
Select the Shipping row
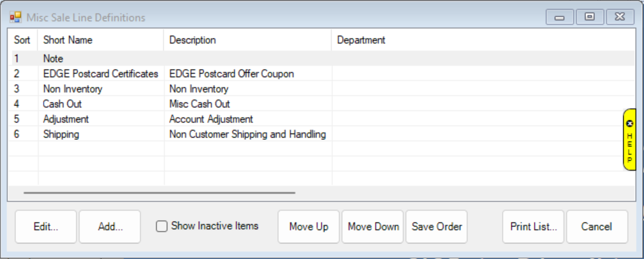(61, 135)
